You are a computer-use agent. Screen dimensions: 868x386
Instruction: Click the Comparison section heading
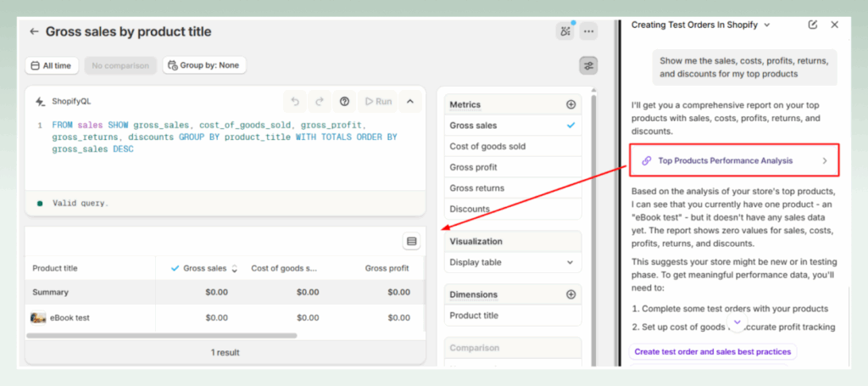point(475,348)
